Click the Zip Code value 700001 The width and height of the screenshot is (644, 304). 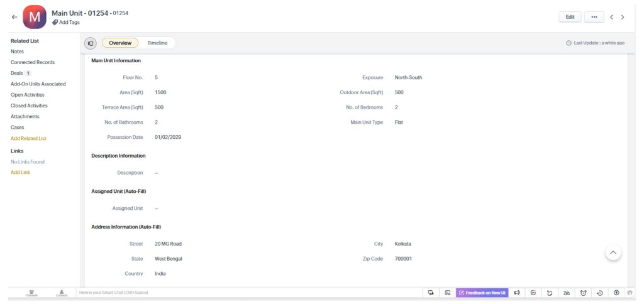point(403,259)
